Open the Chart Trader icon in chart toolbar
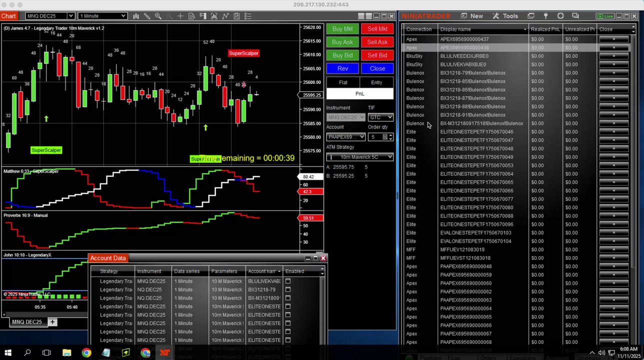This screenshot has height=360, width=644. [x=203, y=16]
